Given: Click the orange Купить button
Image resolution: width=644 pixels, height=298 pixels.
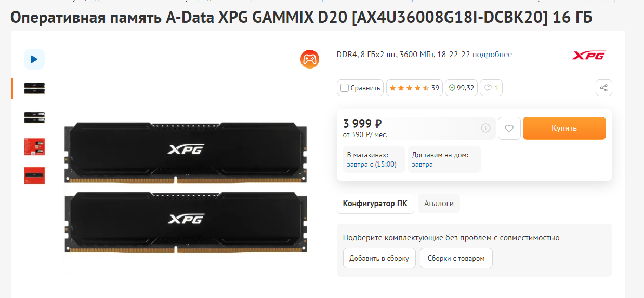Looking at the screenshot, I should point(564,128).
